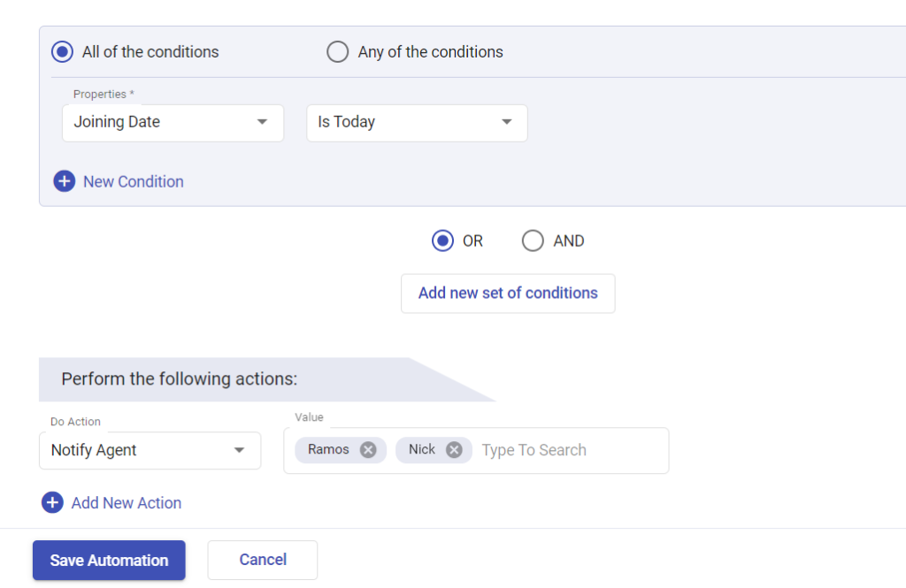Open the Notify Agent action dropdown
Viewport: 906px width, 588px height.
pos(150,451)
